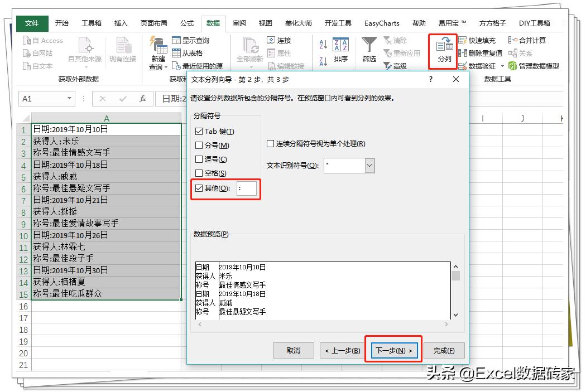Enable 连续分隔符号视为单个处理 option

(x=271, y=144)
